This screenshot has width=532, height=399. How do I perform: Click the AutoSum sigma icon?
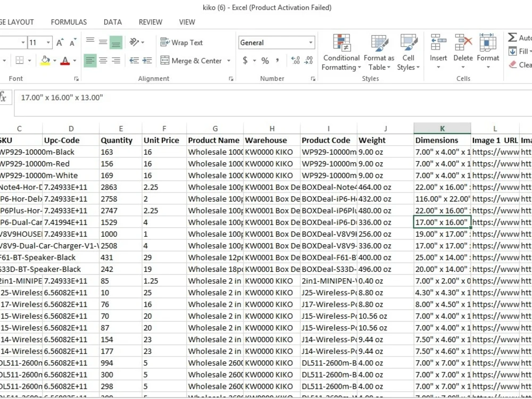pyautogui.click(x=512, y=37)
